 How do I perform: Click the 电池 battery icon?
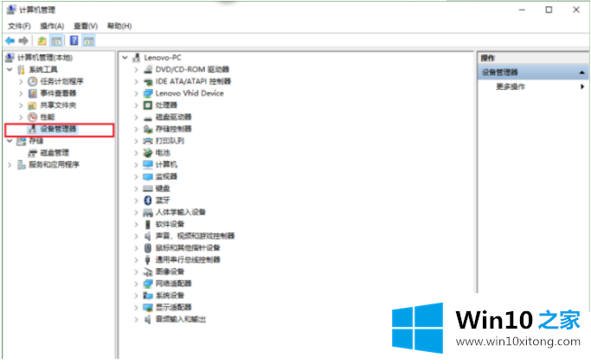pyautogui.click(x=148, y=153)
